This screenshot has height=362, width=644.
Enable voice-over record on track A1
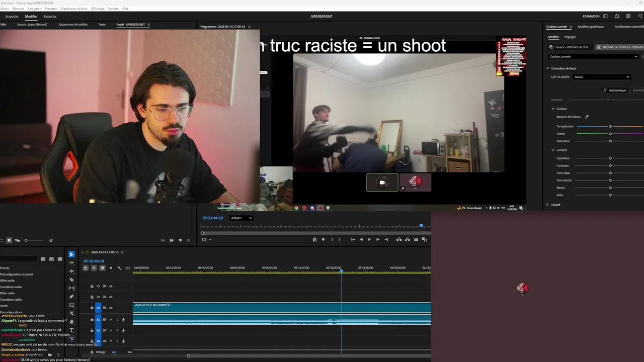[123, 320]
